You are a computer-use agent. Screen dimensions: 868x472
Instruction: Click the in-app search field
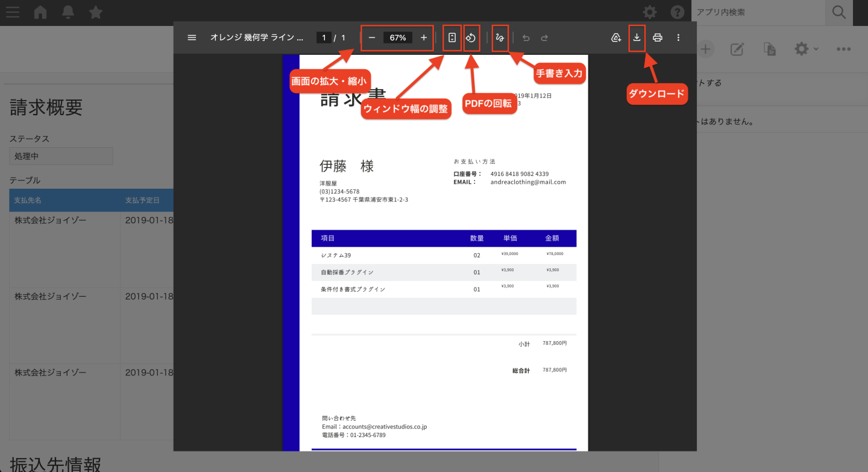click(x=758, y=12)
